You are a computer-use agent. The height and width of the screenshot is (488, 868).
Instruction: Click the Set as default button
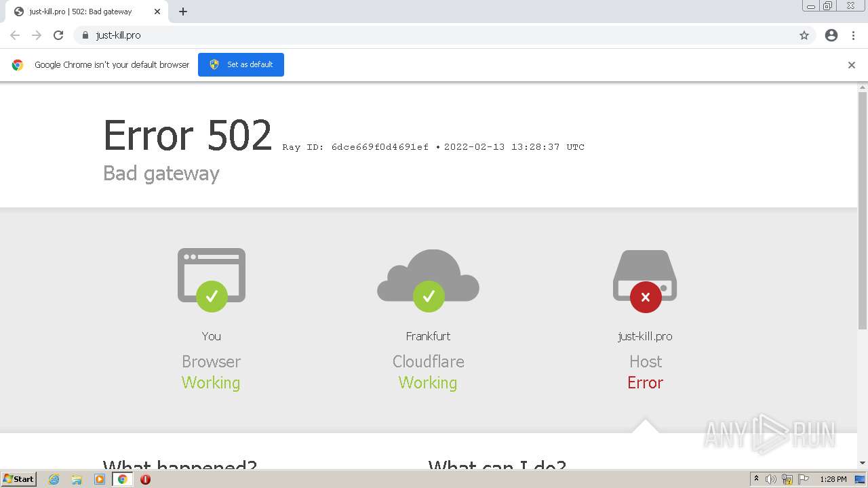pyautogui.click(x=241, y=64)
